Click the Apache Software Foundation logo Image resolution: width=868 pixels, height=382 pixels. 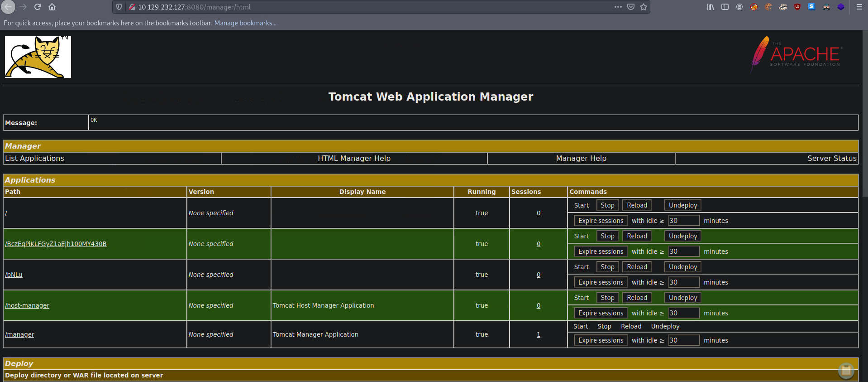pyautogui.click(x=796, y=54)
